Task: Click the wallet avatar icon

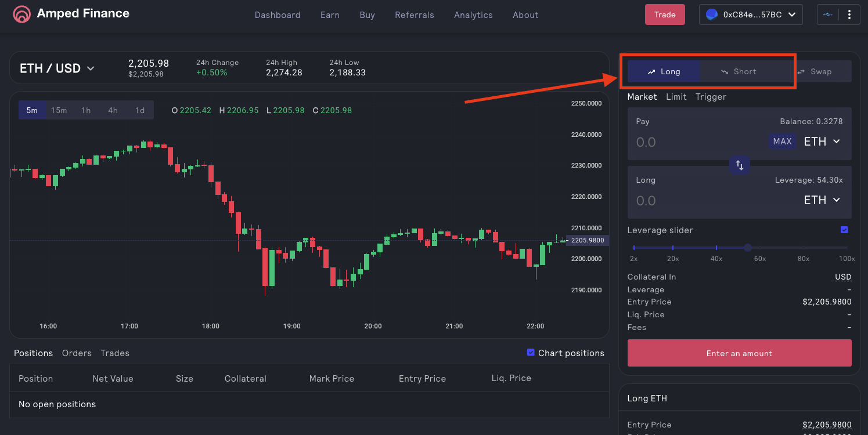Action: [x=711, y=15]
